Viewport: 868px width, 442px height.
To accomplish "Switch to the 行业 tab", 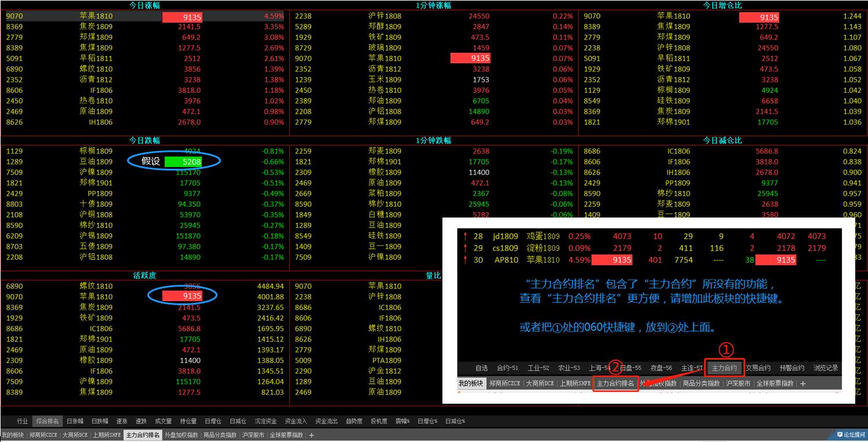I will click(x=22, y=421).
